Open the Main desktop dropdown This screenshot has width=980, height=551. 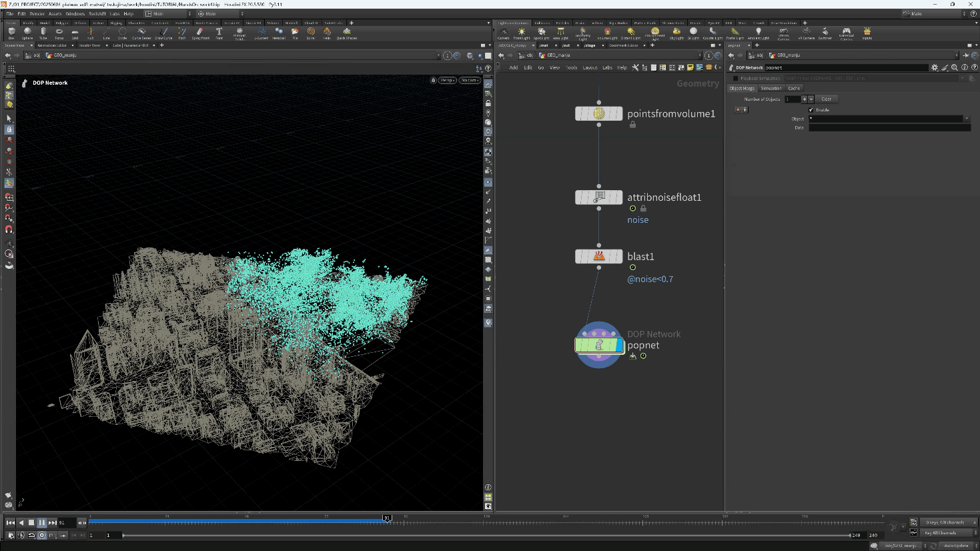click(x=167, y=13)
